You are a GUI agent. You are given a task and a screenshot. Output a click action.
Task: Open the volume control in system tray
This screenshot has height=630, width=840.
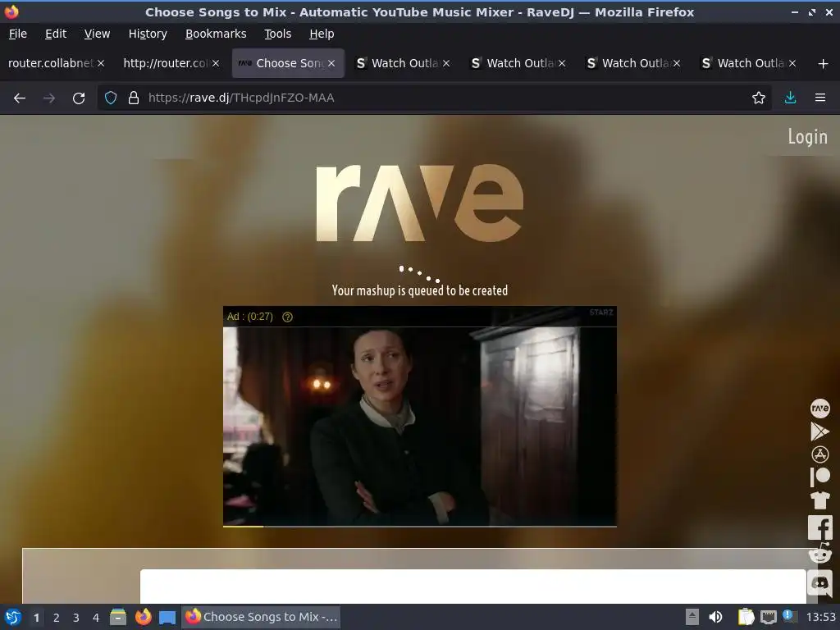715,617
